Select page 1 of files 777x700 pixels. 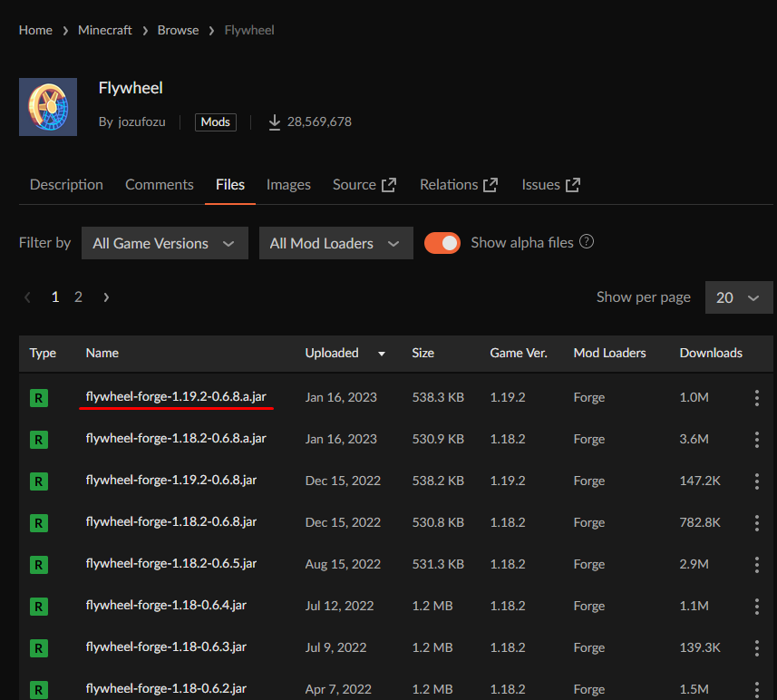point(55,297)
